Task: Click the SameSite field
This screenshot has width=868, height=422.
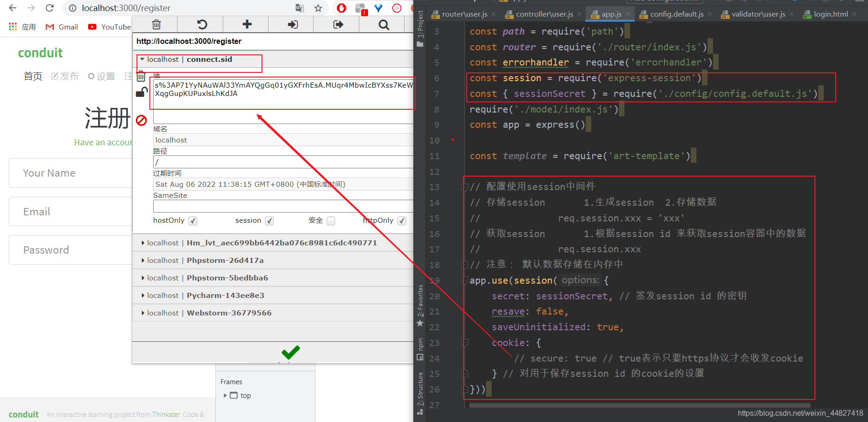Action: coord(283,206)
